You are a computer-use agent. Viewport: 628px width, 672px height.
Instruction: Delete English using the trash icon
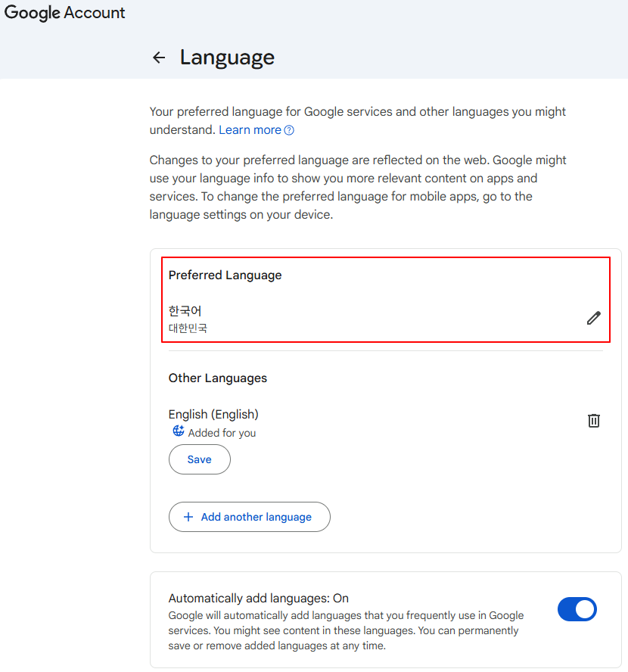point(594,420)
